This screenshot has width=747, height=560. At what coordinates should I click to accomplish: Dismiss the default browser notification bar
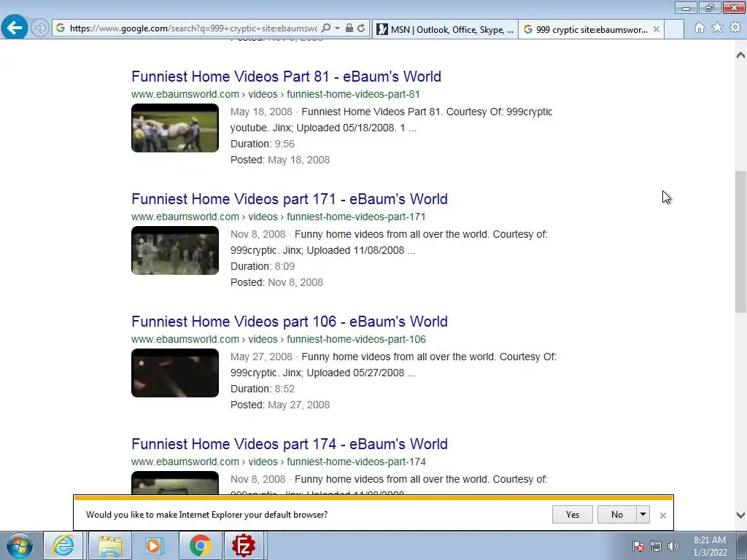(x=662, y=516)
